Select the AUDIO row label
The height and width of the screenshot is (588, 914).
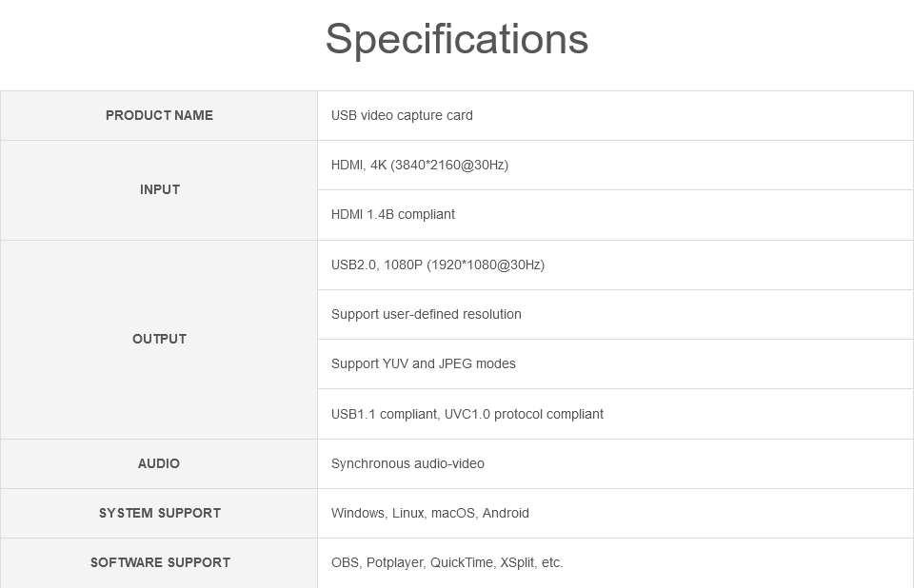tap(159, 464)
